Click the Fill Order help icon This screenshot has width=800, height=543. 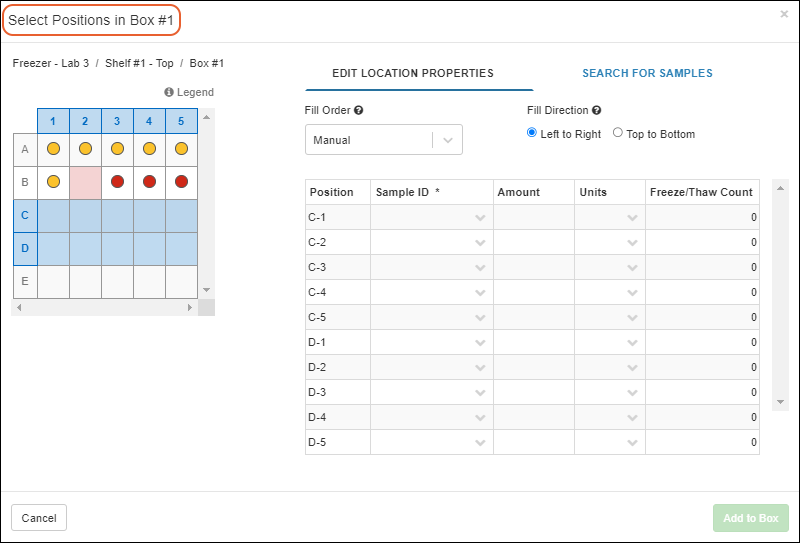click(358, 110)
